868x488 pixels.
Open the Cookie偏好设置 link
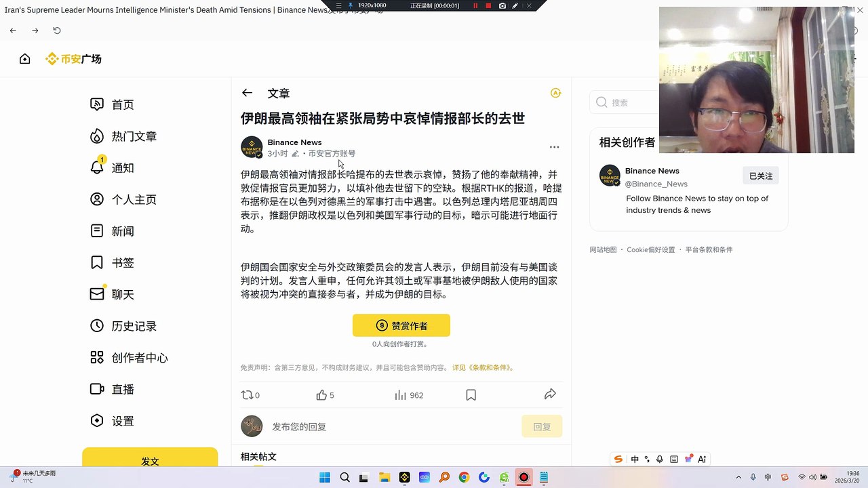tap(651, 249)
